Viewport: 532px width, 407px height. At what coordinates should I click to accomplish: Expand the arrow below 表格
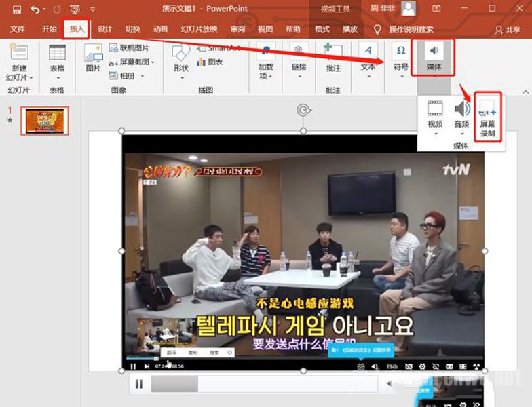click(x=57, y=77)
